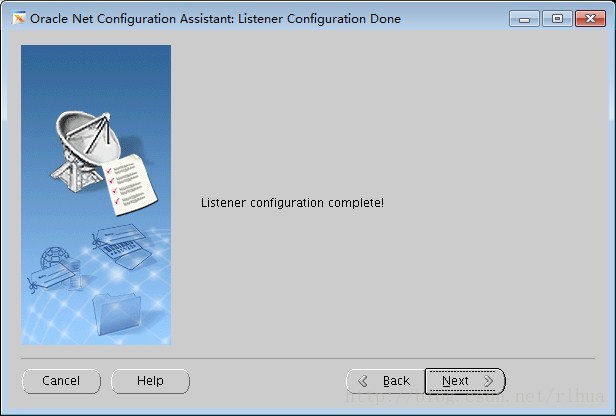The width and height of the screenshot is (616, 416).
Task: Click the 'Listener configuration complete!' message
Action: pos(292,203)
